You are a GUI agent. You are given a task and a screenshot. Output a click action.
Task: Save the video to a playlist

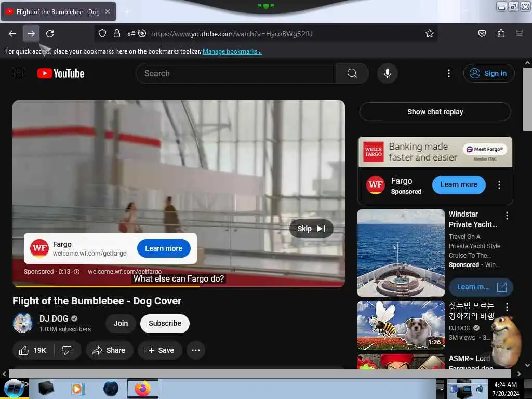[159, 350]
